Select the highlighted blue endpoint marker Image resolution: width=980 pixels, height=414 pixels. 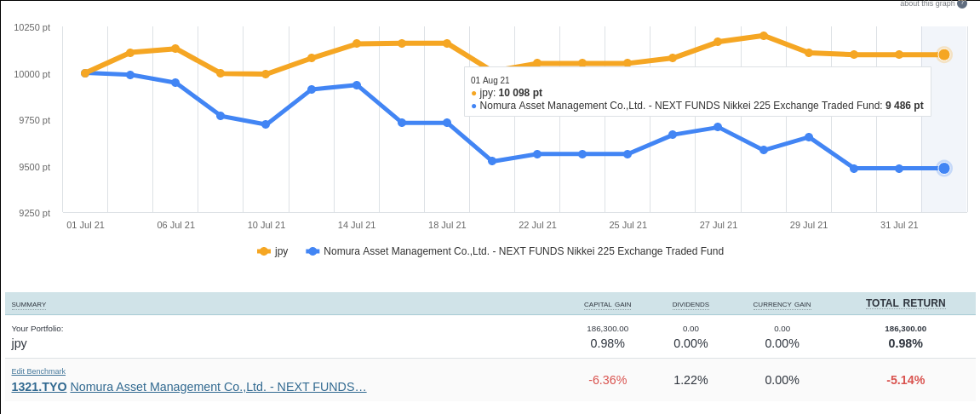(943, 169)
